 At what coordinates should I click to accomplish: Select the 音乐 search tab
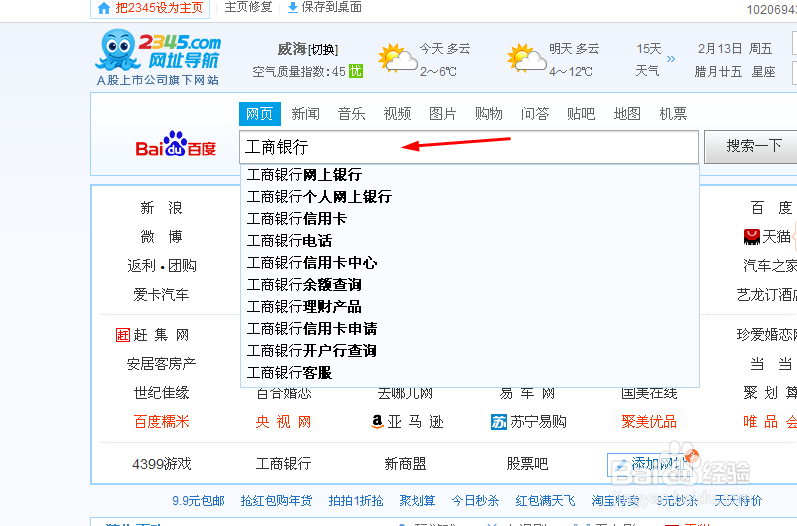pos(351,113)
